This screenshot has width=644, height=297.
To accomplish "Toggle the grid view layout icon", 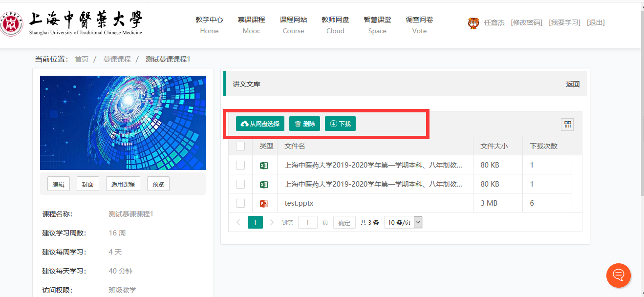I will [567, 124].
